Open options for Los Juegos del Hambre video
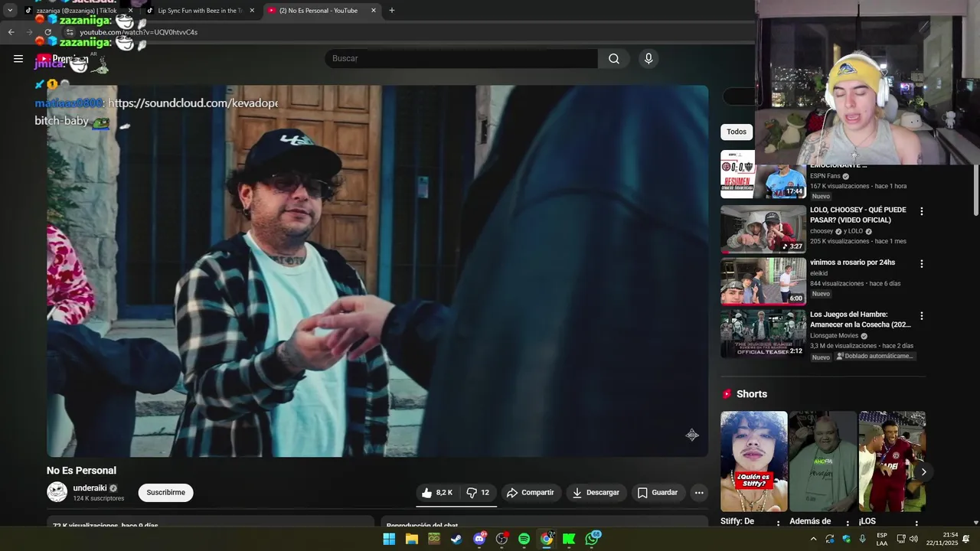 coord(921,316)
